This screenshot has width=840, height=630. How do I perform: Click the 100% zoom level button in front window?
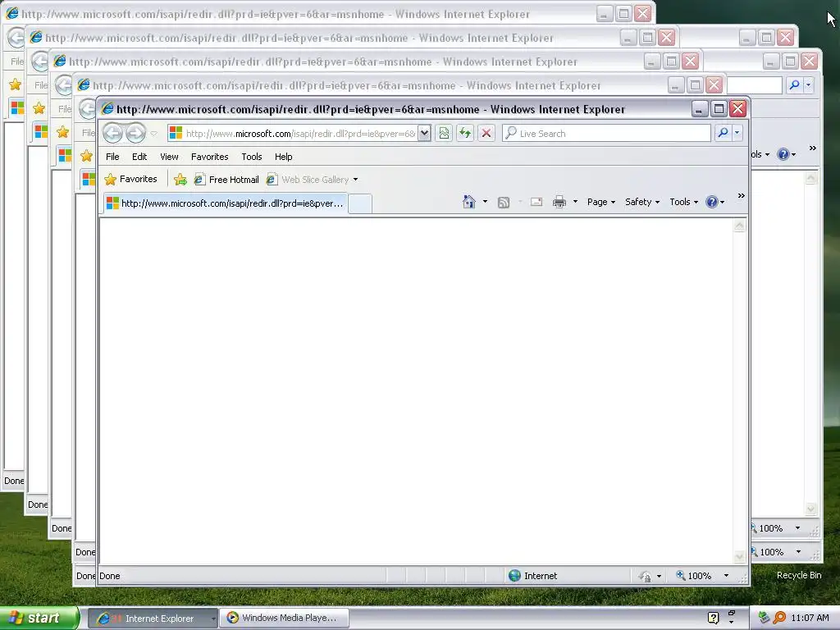pyautogui.click(x=694, y=576)
